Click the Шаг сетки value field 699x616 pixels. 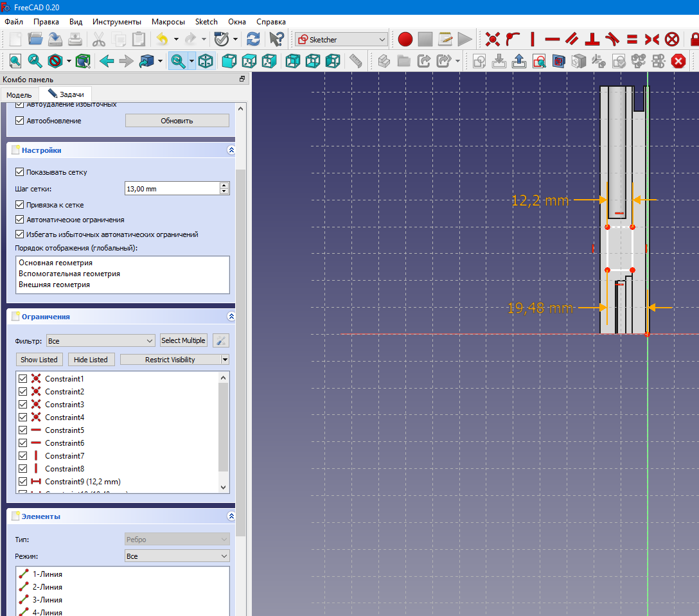[172, 189]
